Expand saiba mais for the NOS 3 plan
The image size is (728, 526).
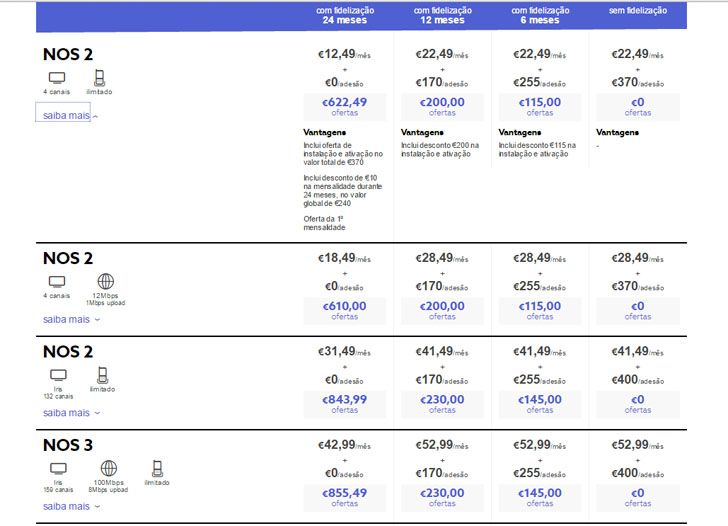tap(71, 507)
